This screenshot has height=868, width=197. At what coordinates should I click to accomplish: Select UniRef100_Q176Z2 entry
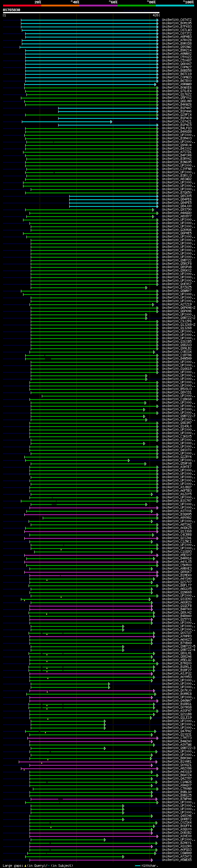tap(177, 94)
